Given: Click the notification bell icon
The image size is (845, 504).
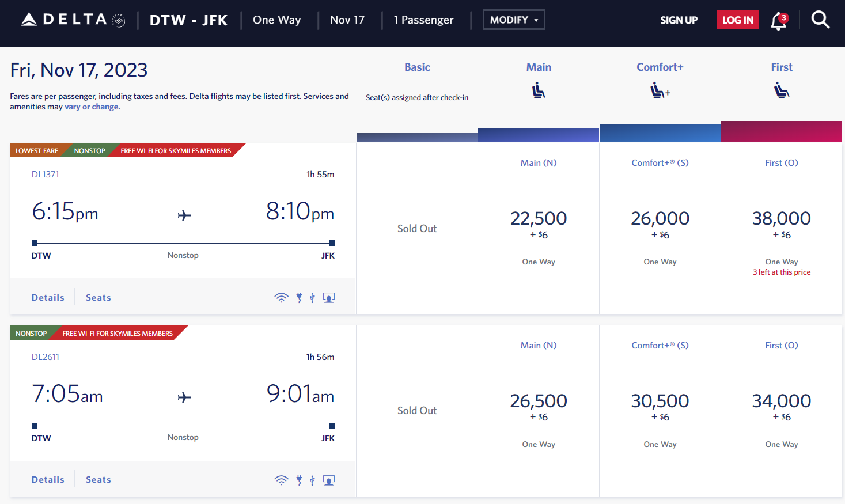Looking at the screenshot, I should tap(778, 20).
